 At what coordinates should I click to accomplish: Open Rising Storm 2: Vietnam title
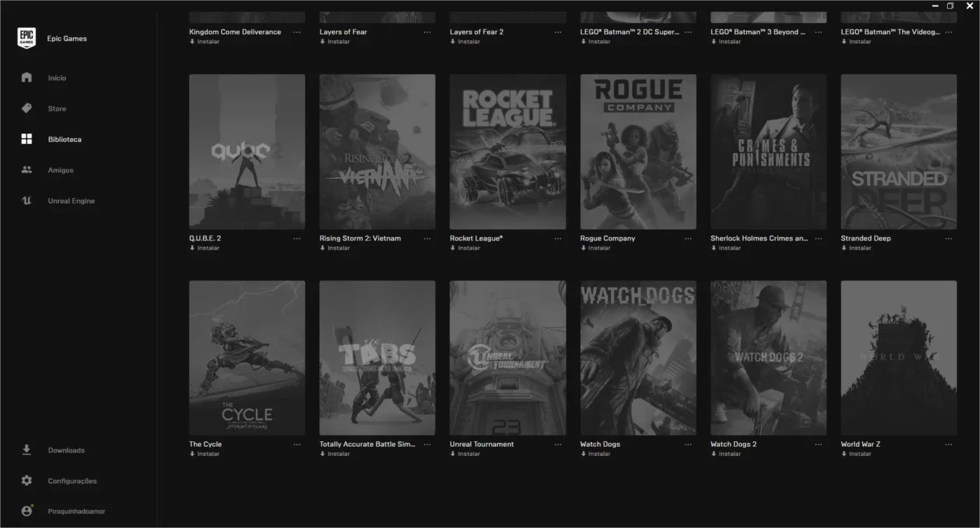360,238
